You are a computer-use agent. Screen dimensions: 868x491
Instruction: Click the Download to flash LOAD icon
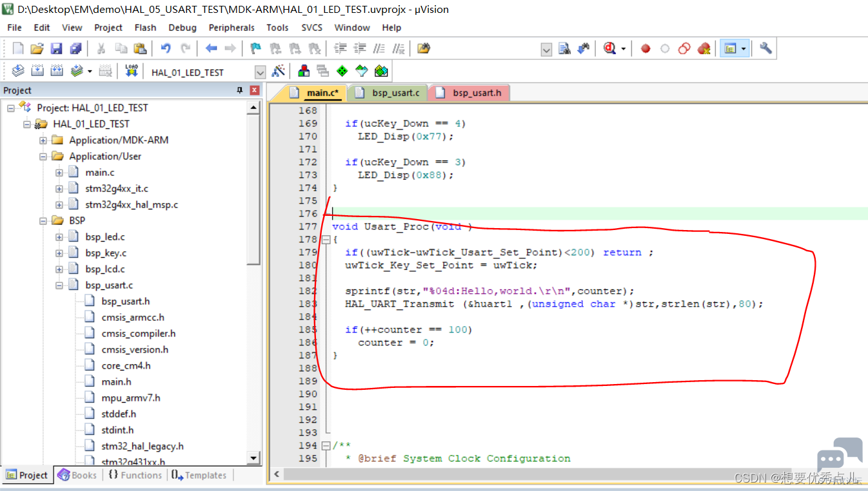(132, 71)
